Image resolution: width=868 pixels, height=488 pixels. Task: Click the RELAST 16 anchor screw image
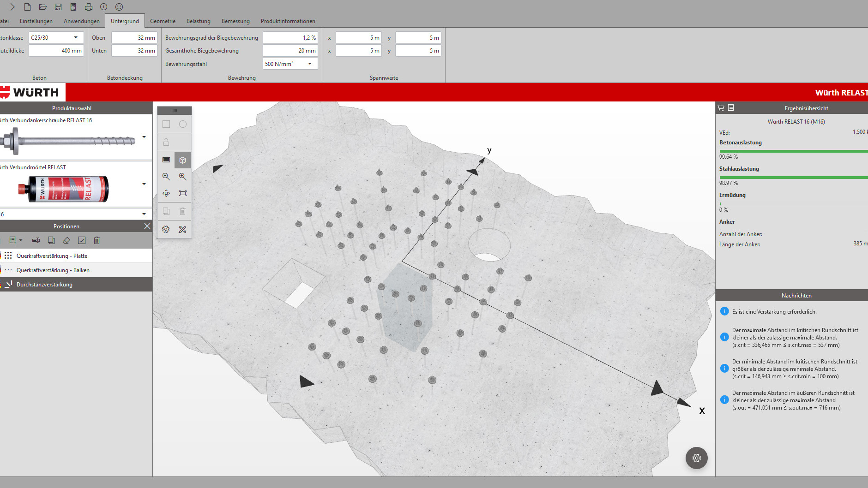pyautogui.click(x=68, y=141)
